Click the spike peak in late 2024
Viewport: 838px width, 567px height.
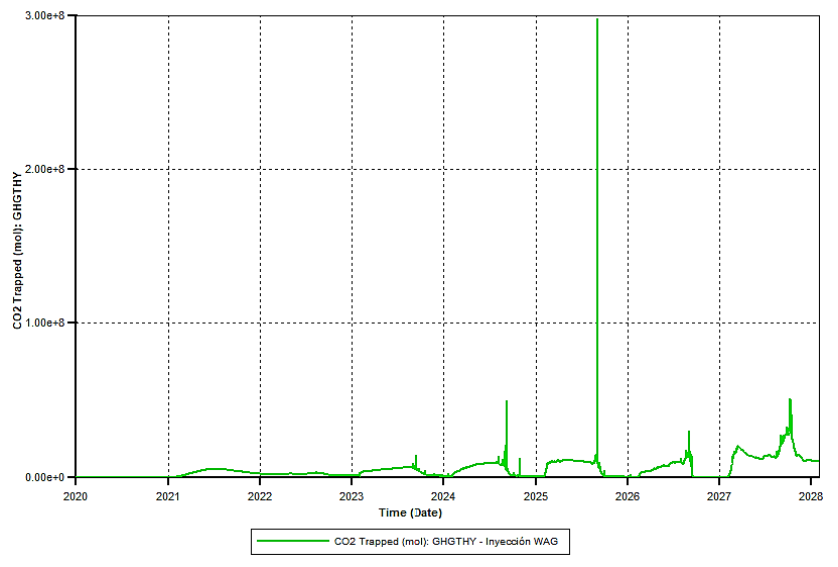(x=507, y=401)
